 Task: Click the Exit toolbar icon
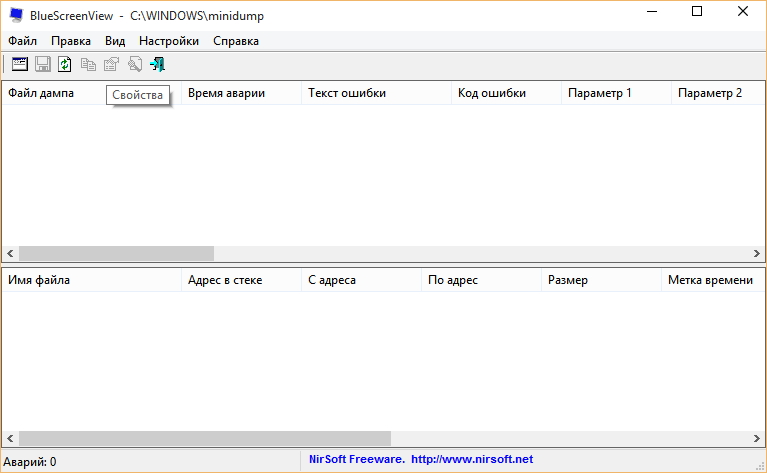pyautogui.click(x=158, y=64)
